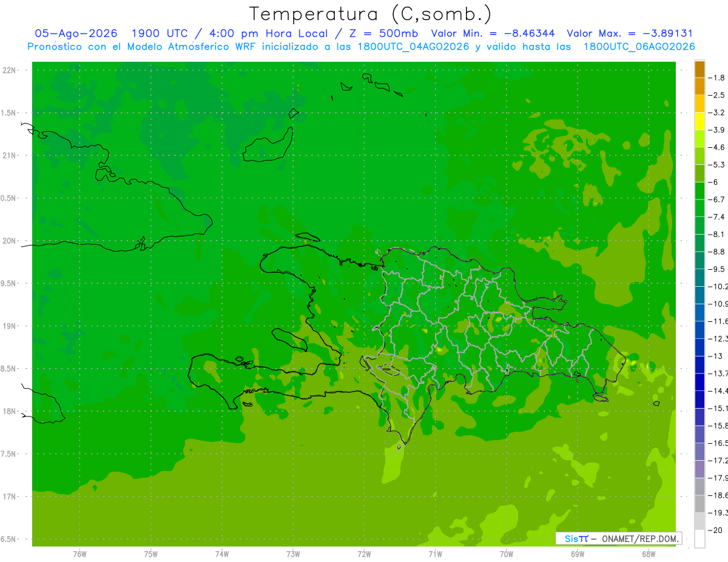Click the "19N" latitude axis label
This screenshot has height=562, width=728.
point(10,326)
